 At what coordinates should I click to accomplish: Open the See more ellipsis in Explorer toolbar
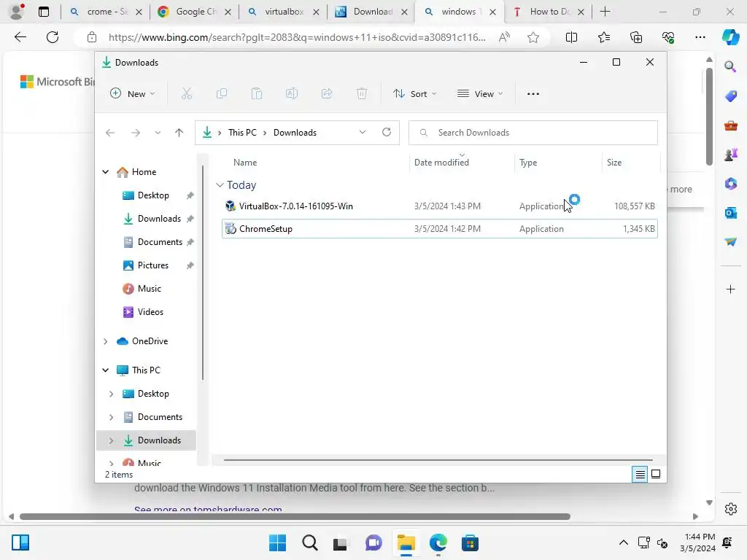click(x=533, y=94)
